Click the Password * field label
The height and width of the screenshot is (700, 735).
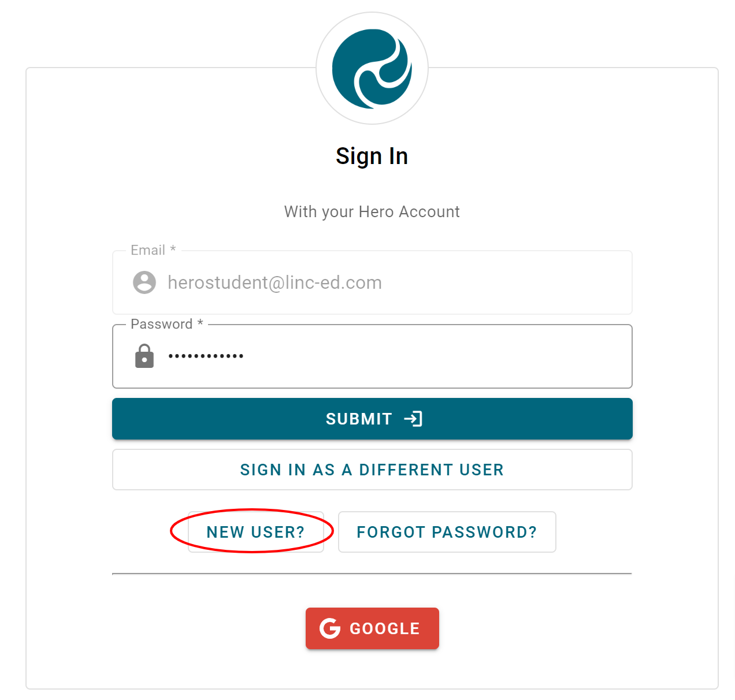click(x=166, y=324)
